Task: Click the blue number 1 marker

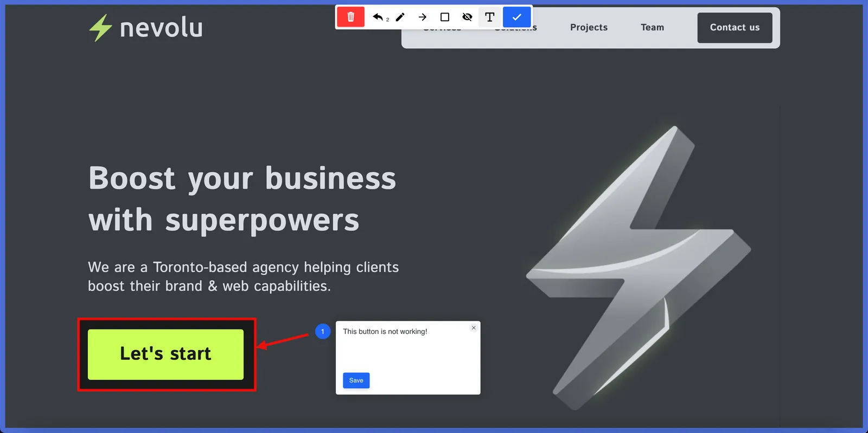Action: coord(323,332)
